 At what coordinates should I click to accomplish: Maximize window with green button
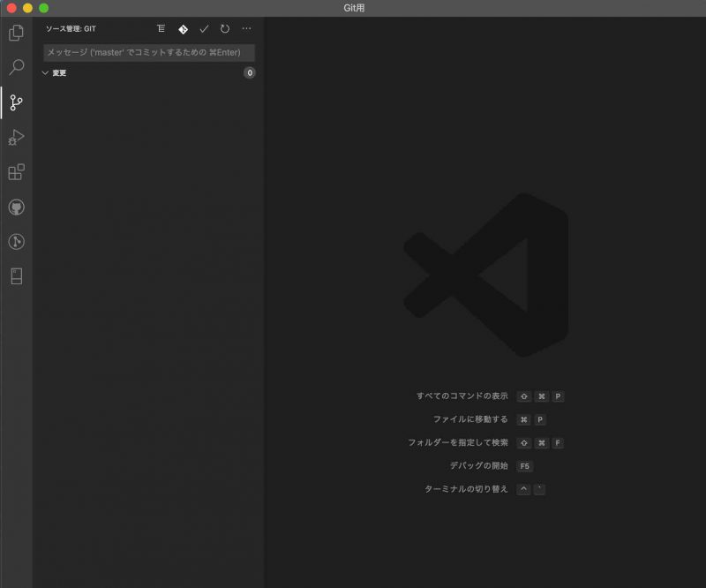pos(43,8)
